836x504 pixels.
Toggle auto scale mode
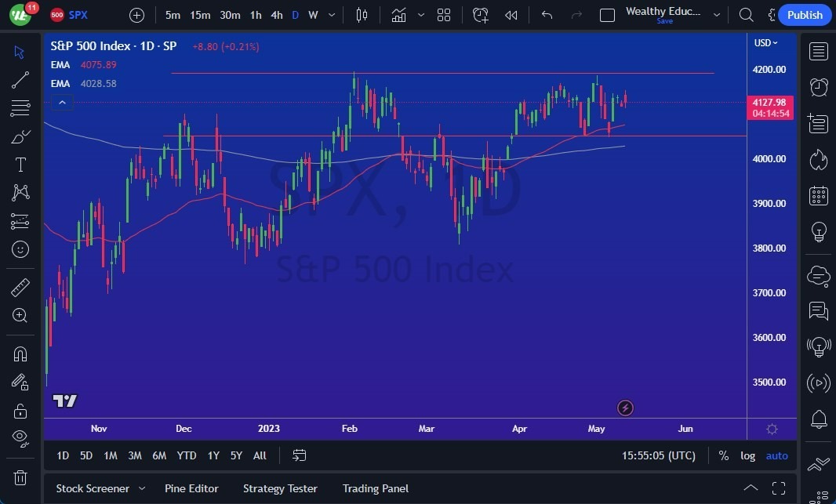[x=776, y=455]
